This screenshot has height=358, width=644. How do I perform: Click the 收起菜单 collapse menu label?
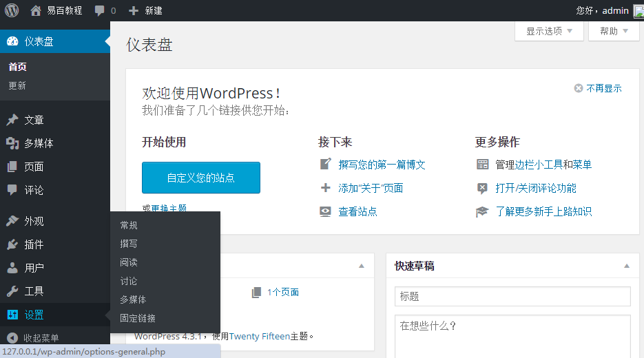[41, 338]
